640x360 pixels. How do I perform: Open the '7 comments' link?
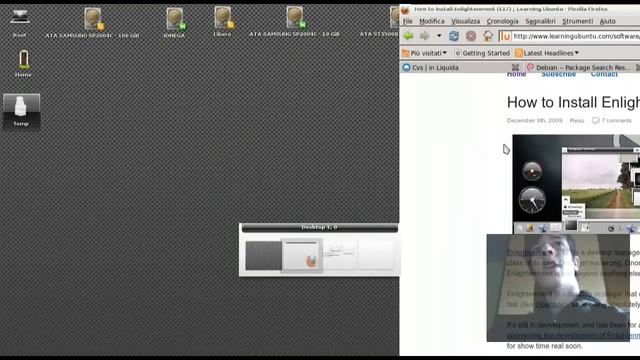click(616, 120)
